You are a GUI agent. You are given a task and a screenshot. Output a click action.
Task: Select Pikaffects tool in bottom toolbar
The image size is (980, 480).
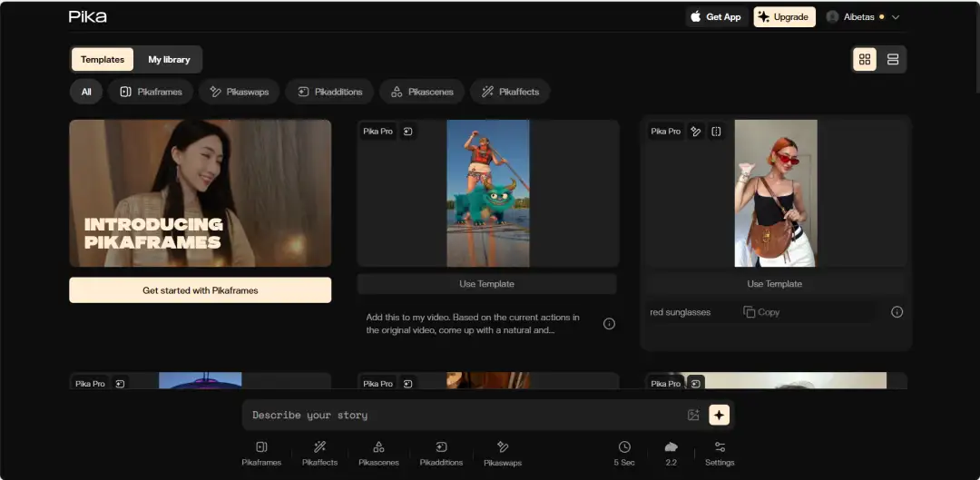[319, 454]
